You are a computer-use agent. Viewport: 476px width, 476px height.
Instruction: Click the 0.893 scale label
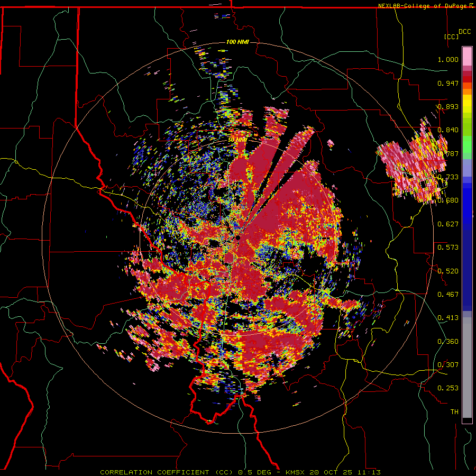point(448,106)
